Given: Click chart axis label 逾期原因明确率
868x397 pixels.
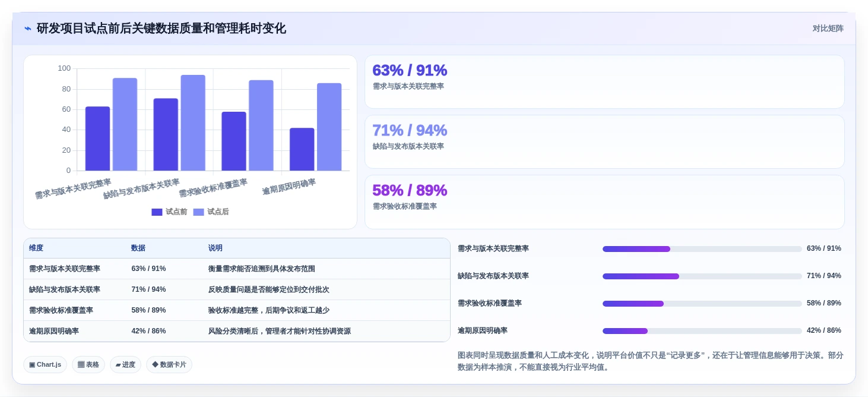Looking at the screenshot, I should [289, 187].
